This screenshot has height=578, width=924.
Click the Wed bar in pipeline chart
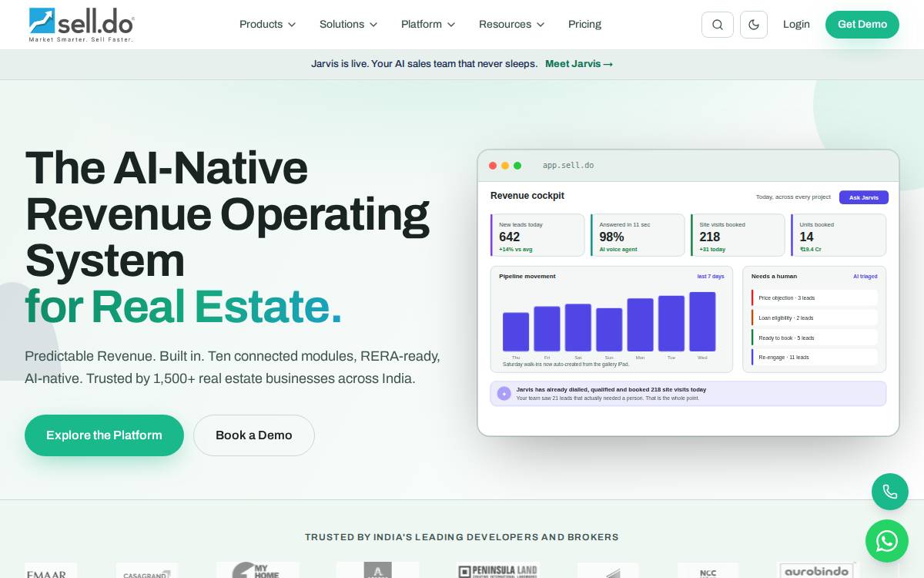702,321
